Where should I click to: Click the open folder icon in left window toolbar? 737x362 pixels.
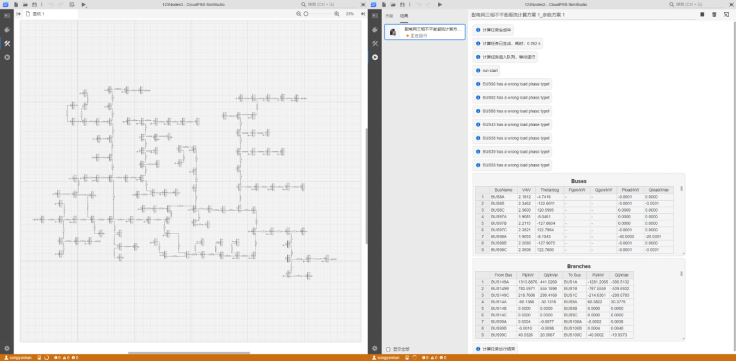25,4
